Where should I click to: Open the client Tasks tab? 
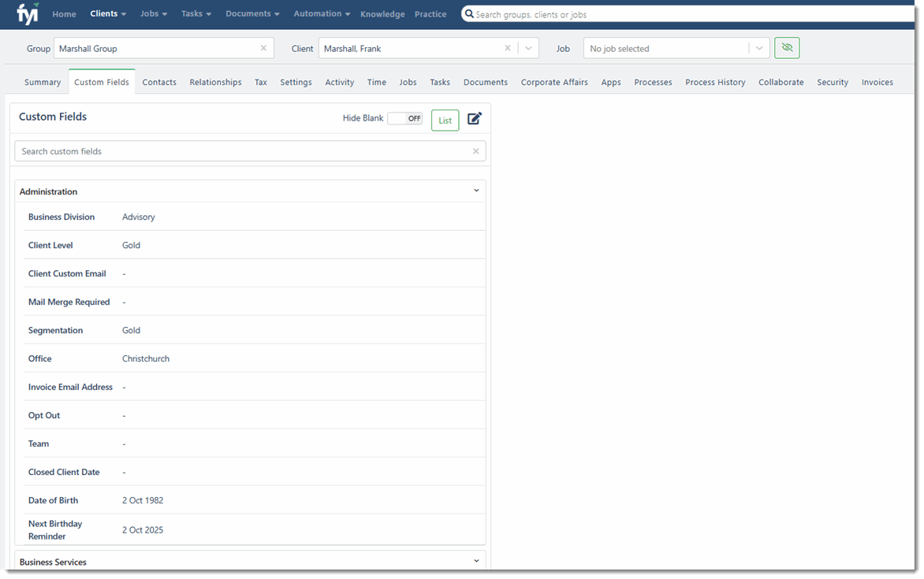[440, 83]
